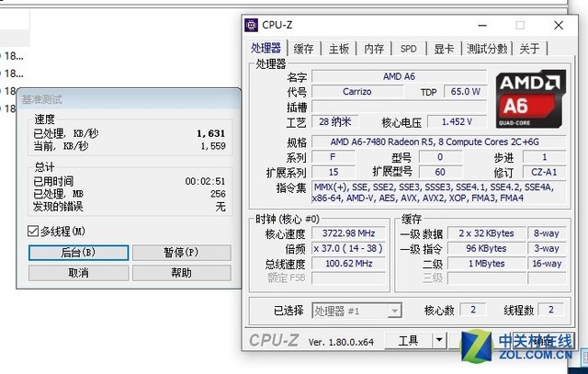The height and width of the screenshot is (374, 588).
Task: Click the 1.452 V core voltage value
Action: click(x=457, y=121)
